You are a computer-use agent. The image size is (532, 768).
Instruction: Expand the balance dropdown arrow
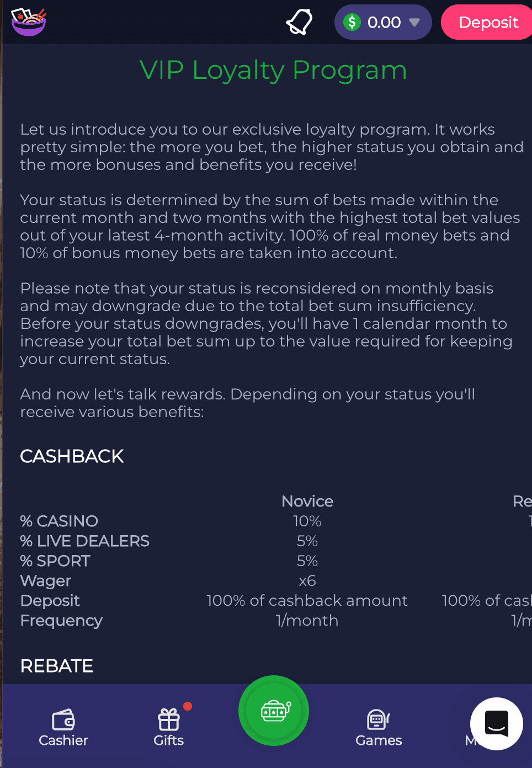pos(414,23)
